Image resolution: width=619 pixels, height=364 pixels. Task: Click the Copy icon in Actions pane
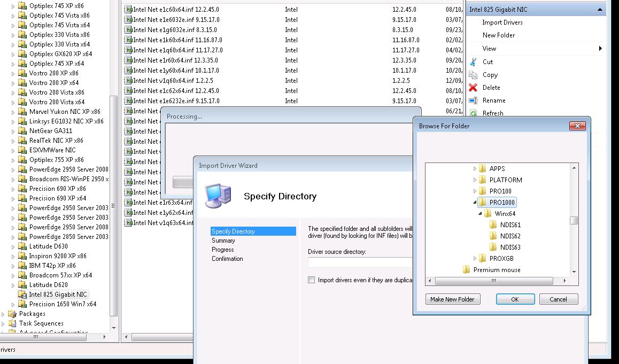click(473, 75)
